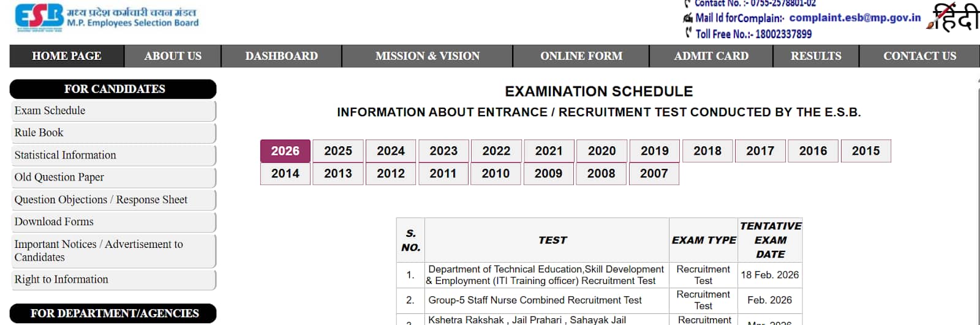Image resolution: width=980 pixels, height=325 pixels.
Task: Open the Rule Book link
Action: [39, 133]
